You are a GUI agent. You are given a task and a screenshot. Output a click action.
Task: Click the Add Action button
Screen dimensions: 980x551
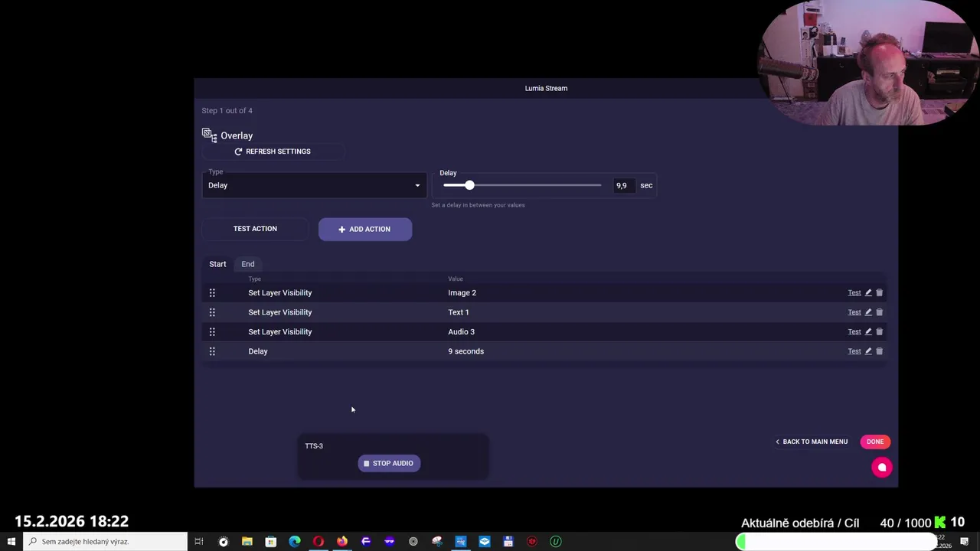(x=365, y=229)
